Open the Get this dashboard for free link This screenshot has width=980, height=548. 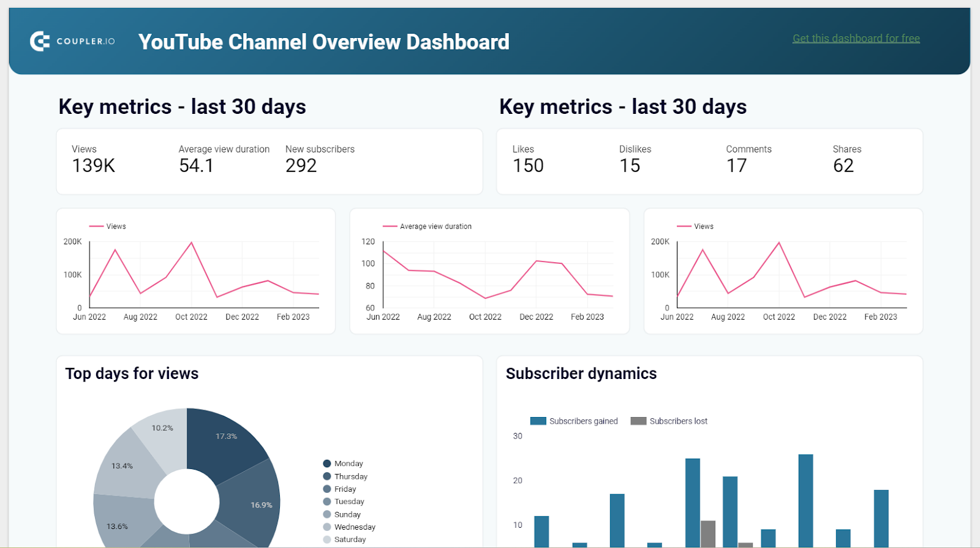(856, 39)
